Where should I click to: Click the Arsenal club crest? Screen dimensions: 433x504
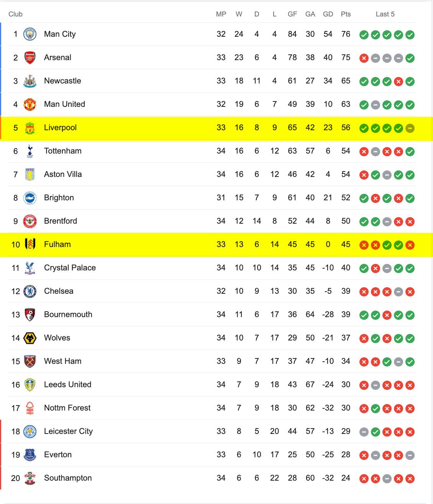pyautogui.click(x=30, y=57)
